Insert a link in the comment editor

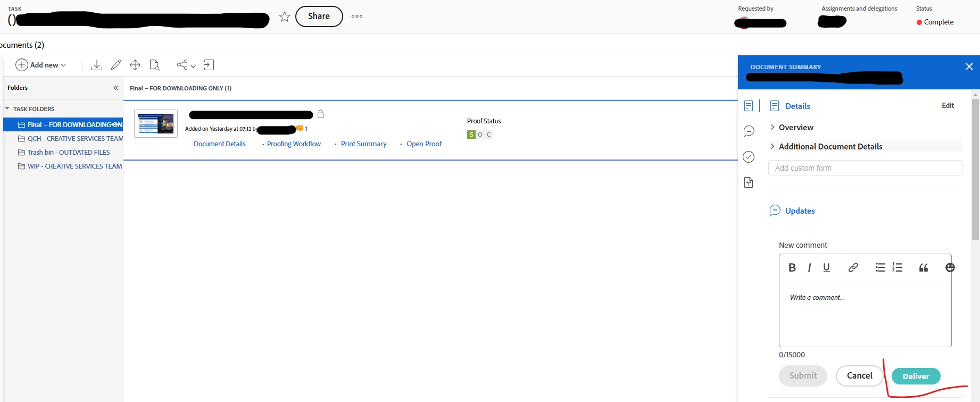[853, 267]
